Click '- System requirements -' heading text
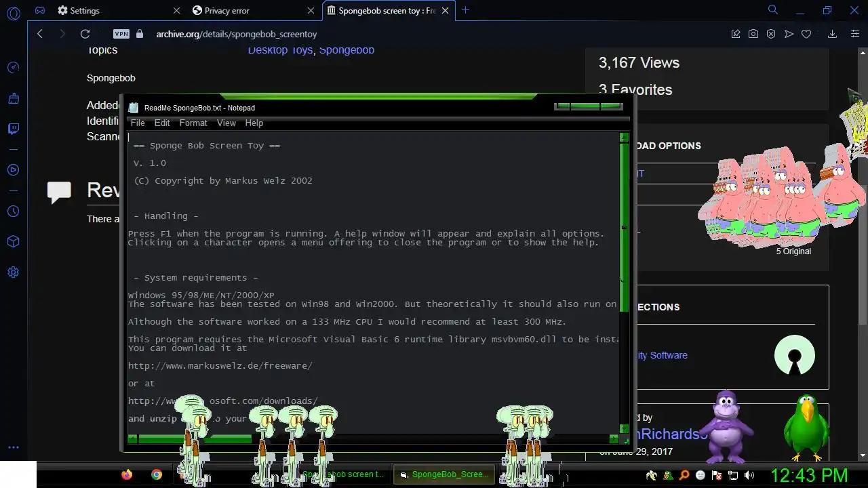The image size is (868, 488). point(196,278)
